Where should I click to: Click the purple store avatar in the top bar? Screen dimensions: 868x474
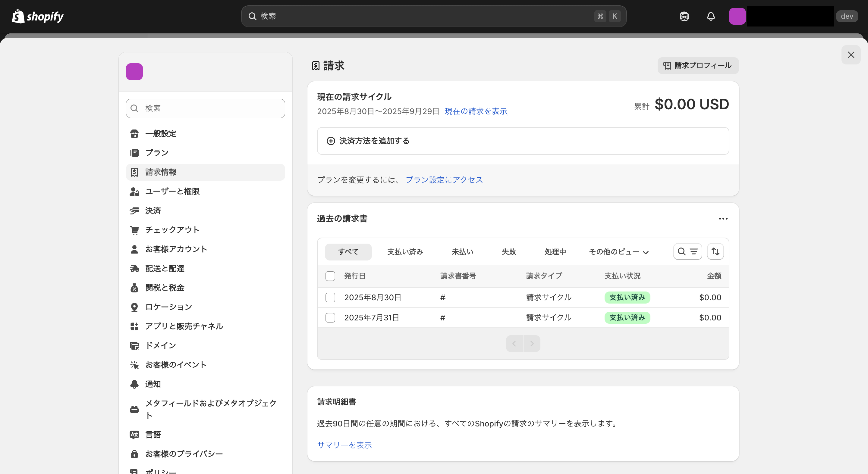pyautogui.click(x=737, y=16)
